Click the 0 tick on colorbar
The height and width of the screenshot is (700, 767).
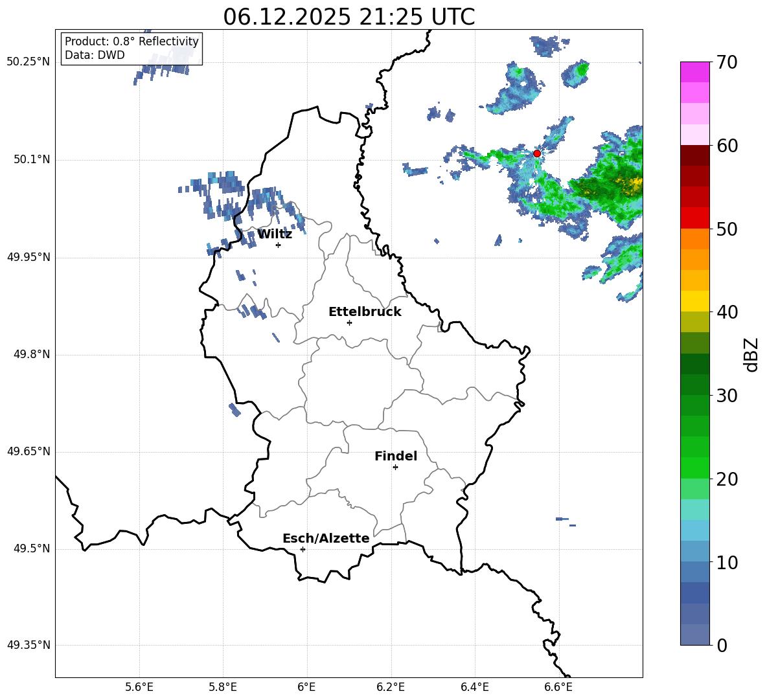click(x=722, y=645)
